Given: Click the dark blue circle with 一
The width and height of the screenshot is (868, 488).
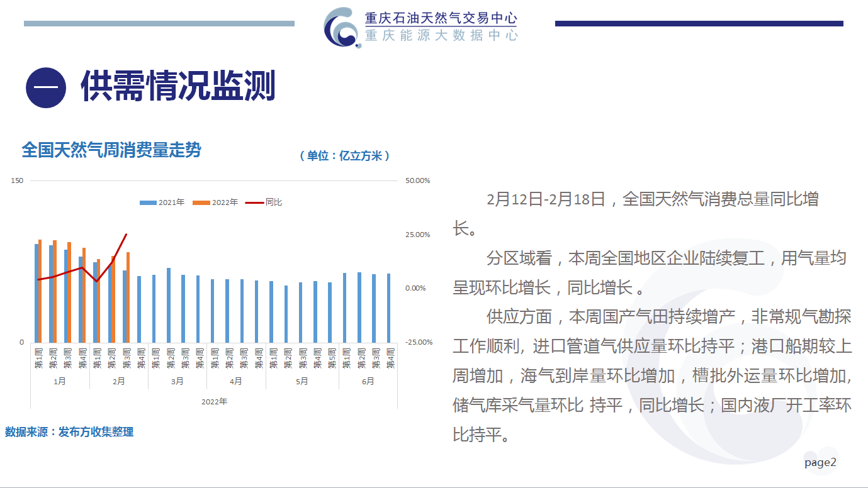Looking at the screenshot, I should tap(46, 87).
